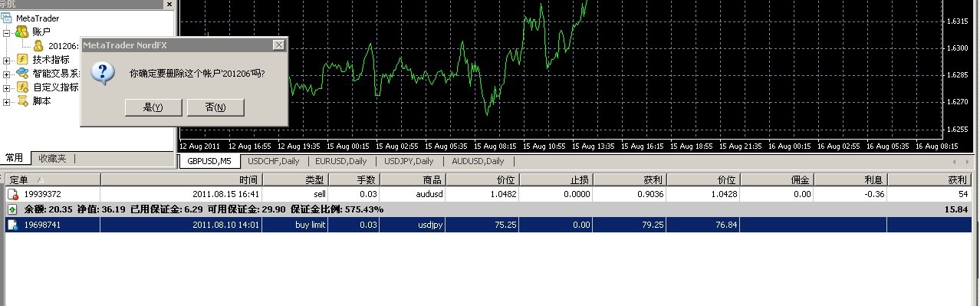Screen dimensions: 980x306
Task: Sort by 时间 time column header
Action: [x=181, y=179]
